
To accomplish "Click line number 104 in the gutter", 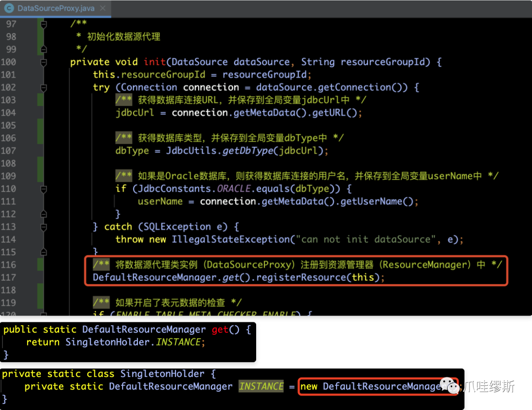I will tap(8, 113).
